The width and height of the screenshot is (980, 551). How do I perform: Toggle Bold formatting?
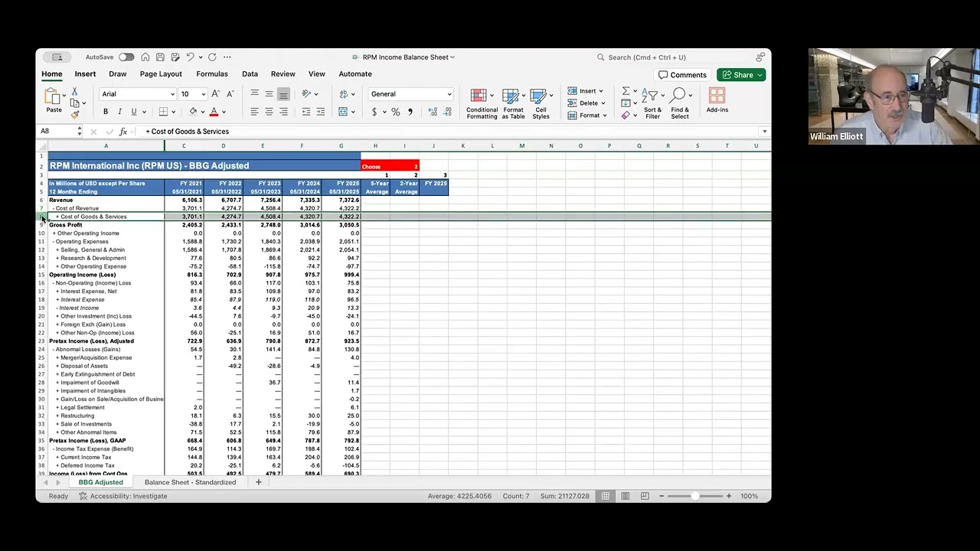[106, 112]
